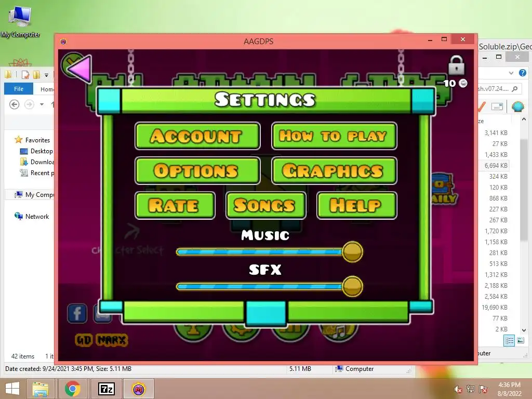Select Recent places in navigation pane
Screen dimensions: 532x399
pyautogui.click(x=37, y=172)
